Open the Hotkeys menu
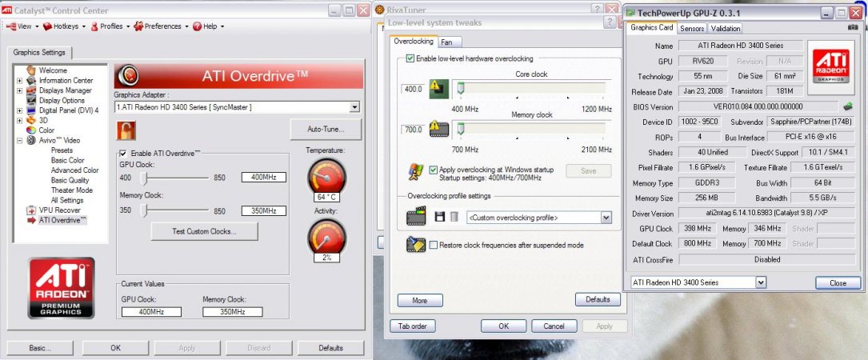 (x=64, y=26)
